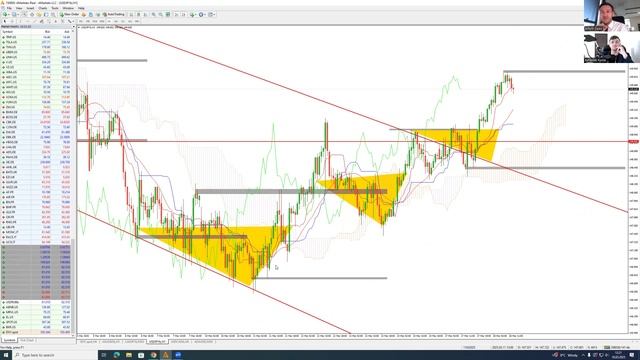Click the Market Watch scroll down arrow
Image resolution: width=640 pixels, height=360 pixels.
73,335
